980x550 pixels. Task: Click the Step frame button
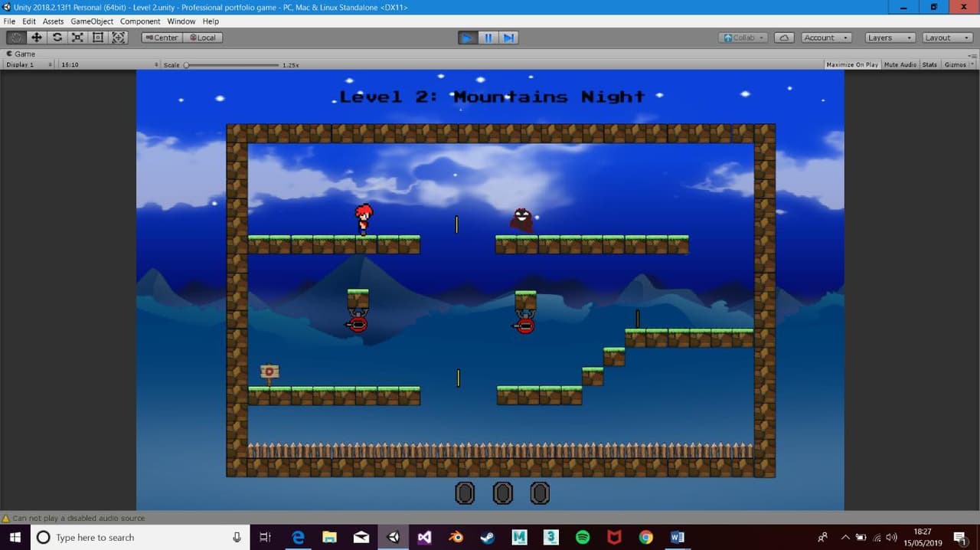(508, 38)
